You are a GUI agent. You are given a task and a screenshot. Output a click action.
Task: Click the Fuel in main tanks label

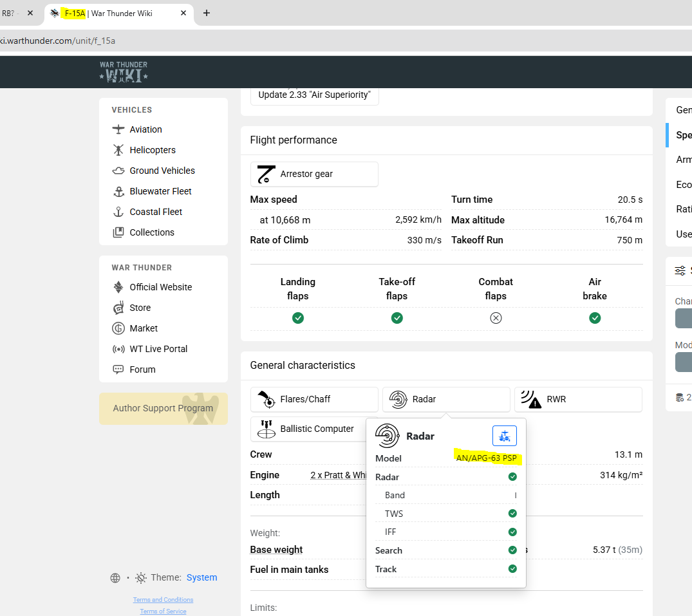point(289,570)
